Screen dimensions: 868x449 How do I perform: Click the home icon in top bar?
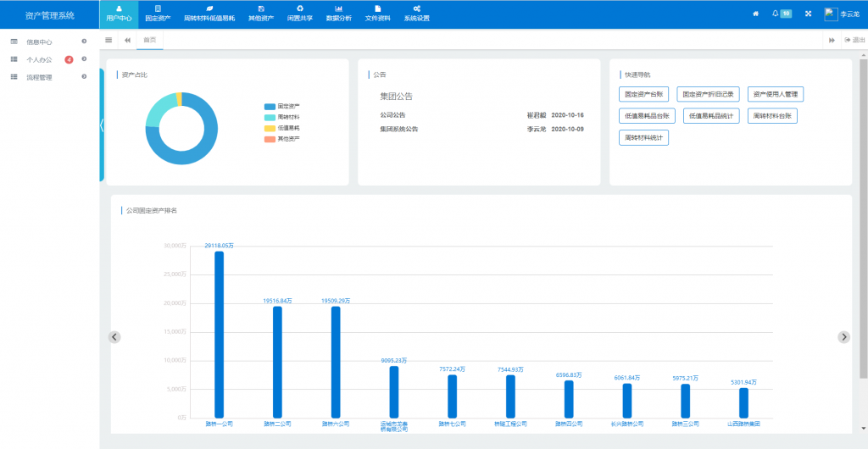755,14
